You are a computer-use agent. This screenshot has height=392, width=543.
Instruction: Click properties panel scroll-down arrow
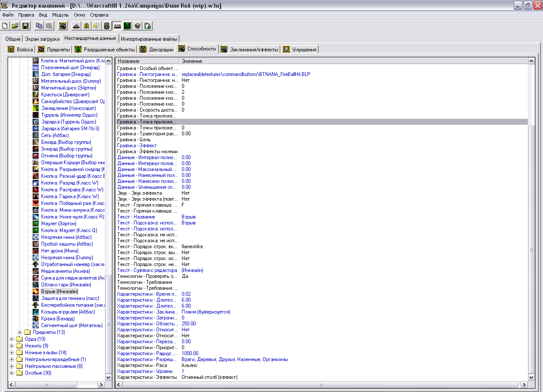point(532,377)
